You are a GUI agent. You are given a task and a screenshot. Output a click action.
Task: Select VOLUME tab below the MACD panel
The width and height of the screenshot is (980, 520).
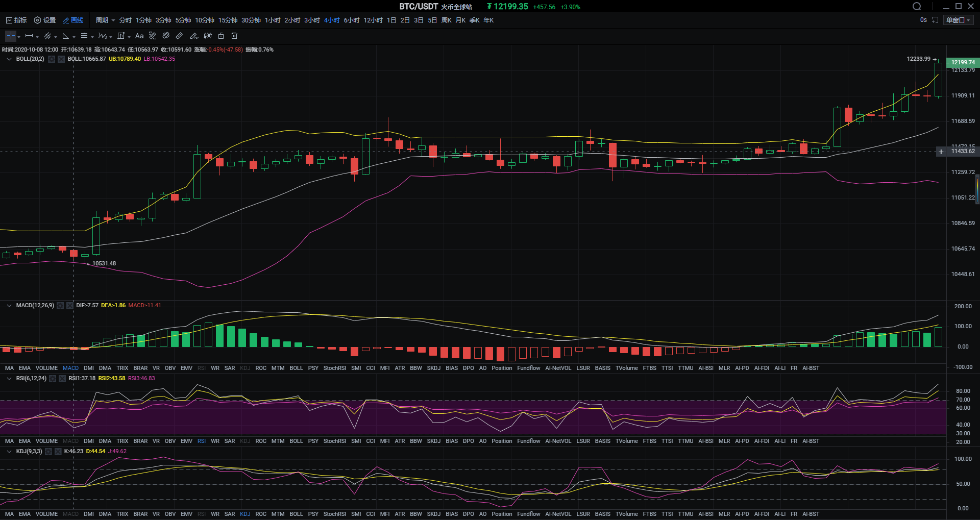tap(46, 368)
